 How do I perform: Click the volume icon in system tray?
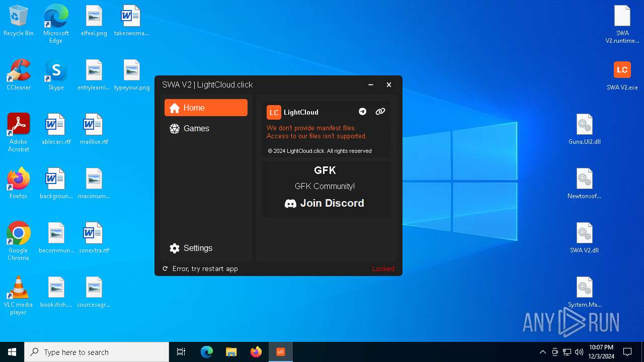[579, 352]
